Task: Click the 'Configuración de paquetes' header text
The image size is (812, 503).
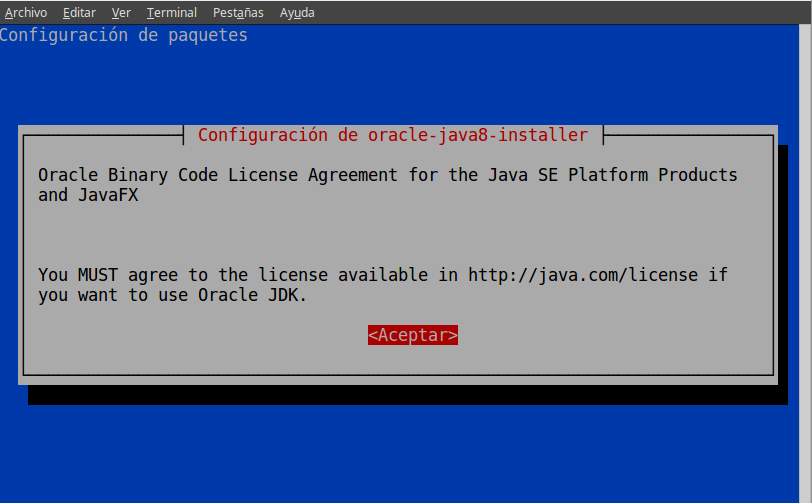Action: pos(124,35)
